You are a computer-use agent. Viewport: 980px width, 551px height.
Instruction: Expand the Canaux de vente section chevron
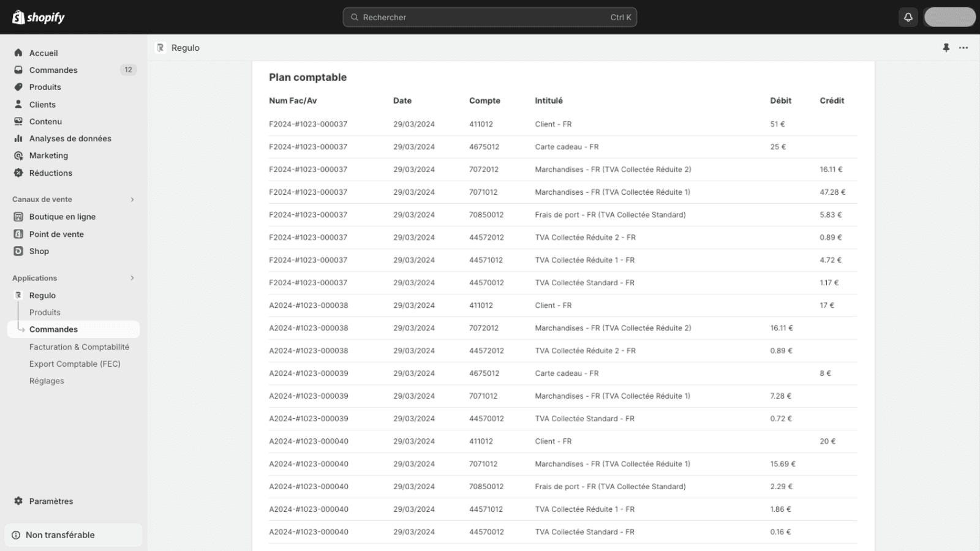pos(132,200)
